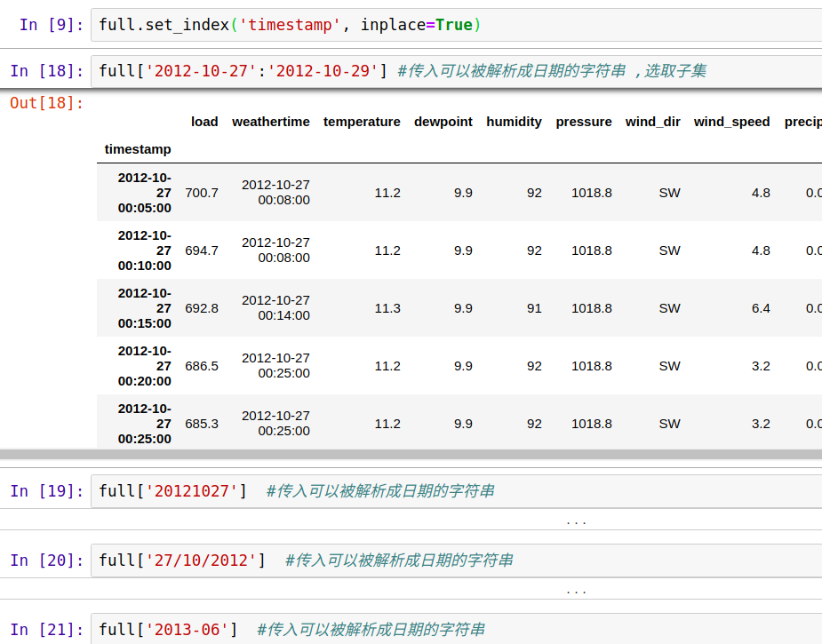The width and height of the screenshot is (822, 644).
Task: Click weathertime 2012-10-27 00:14:00 cell
Action: pyautogui.click(x=275, y=308)
